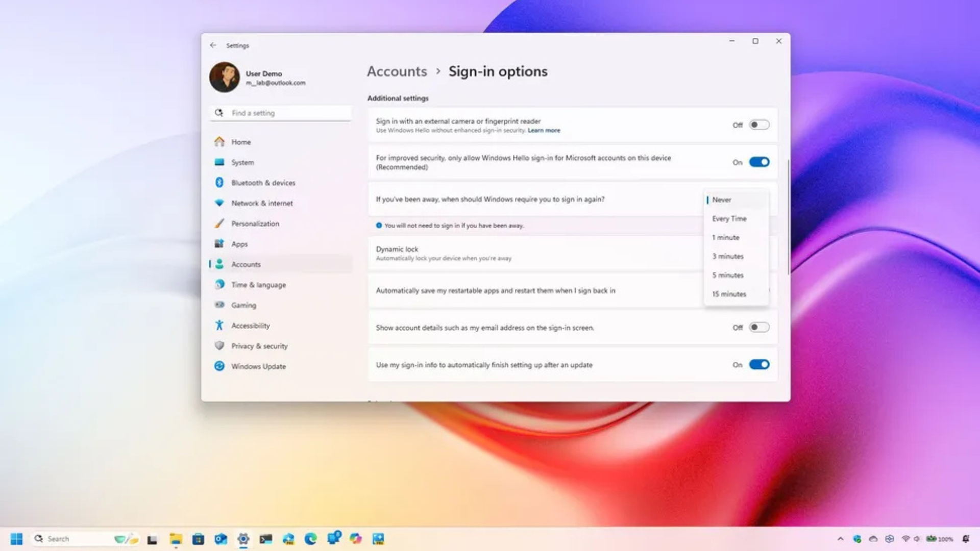Open the Personalization section

point(255,223)
